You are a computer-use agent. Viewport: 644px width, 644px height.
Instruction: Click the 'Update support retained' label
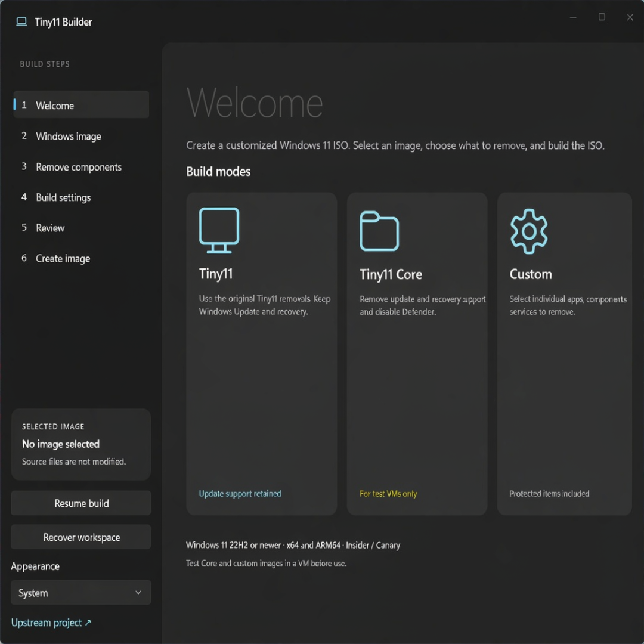click(240, 493)
